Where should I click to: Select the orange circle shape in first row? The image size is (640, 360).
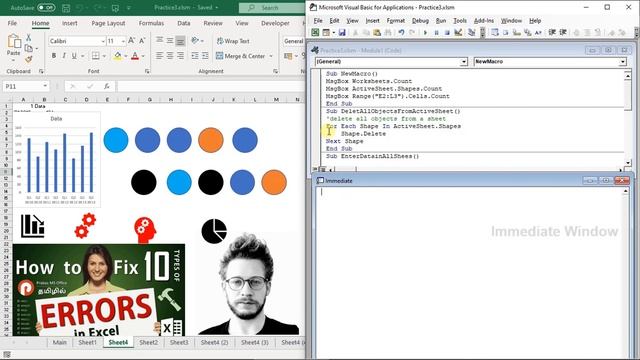point(211,140)
